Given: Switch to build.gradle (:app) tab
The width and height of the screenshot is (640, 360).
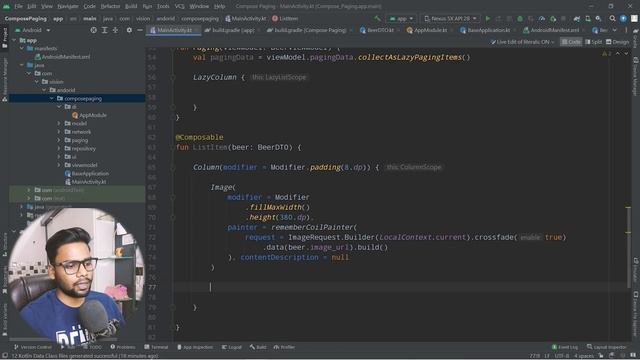Looking at the screenshot, I should 230,30.
